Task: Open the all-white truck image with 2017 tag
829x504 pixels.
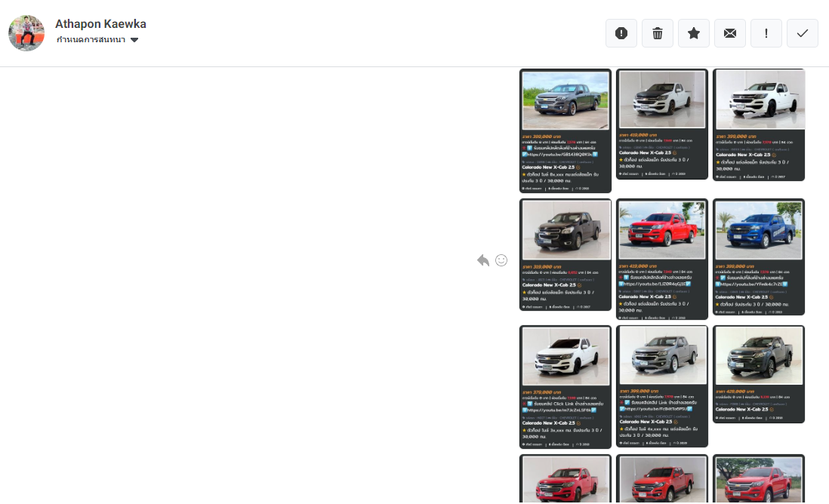Action: coord(759,124)
